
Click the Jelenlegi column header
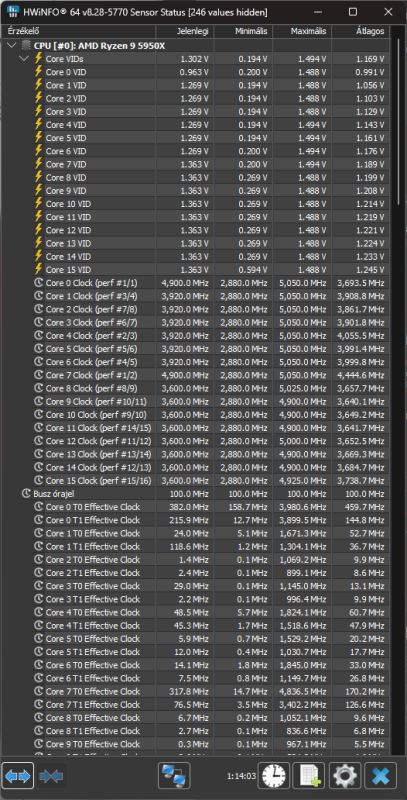click(x=185, y=31)
